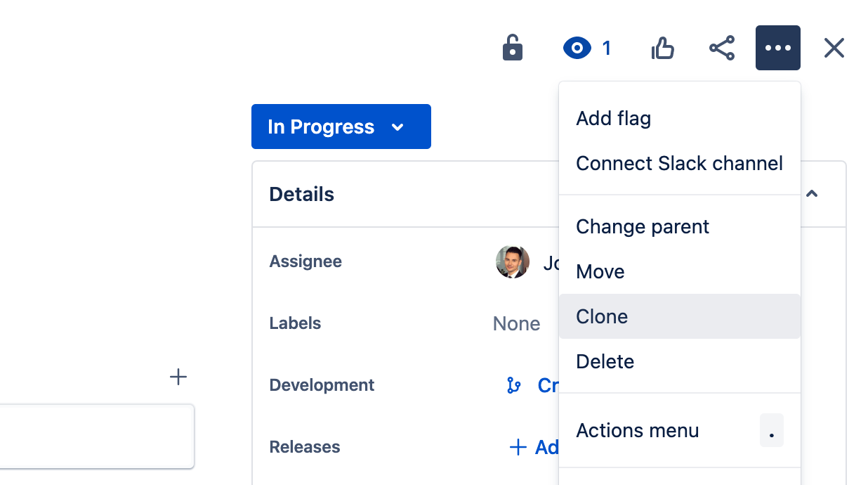
Task: Select Change parent menu item
Action: point(642,226)
